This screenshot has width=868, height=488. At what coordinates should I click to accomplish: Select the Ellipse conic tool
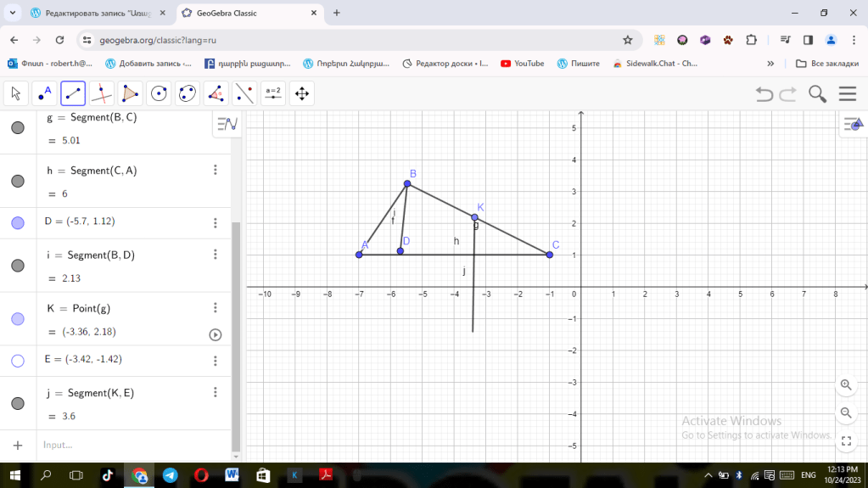pyautogui.click(x=188, y=93)
